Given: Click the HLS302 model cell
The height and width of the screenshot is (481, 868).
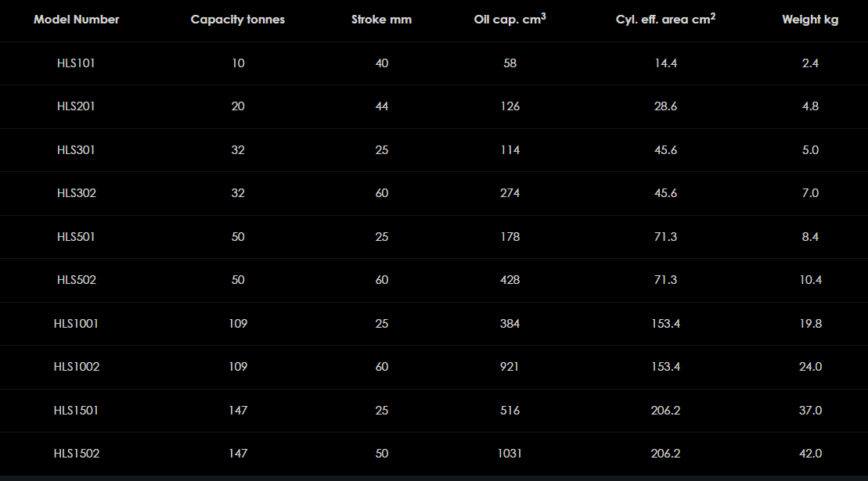Looking at the screenshot, I should (77, 193).
